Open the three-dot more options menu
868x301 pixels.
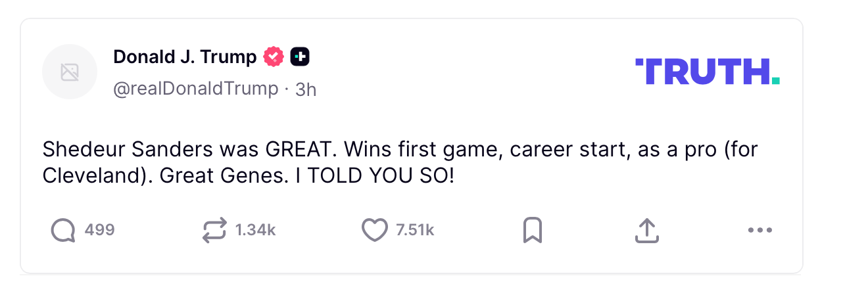pos(759,231)
